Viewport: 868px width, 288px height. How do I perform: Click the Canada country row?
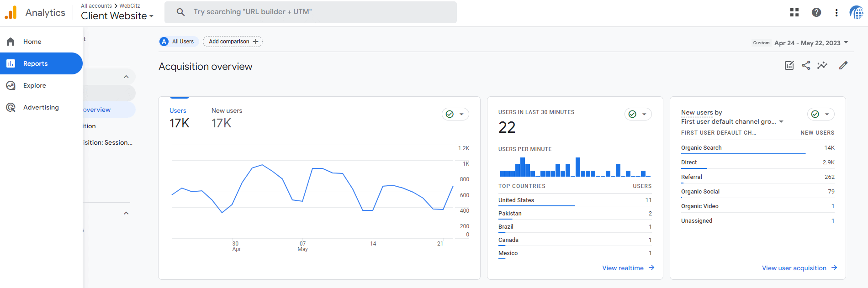pos(575,240)
